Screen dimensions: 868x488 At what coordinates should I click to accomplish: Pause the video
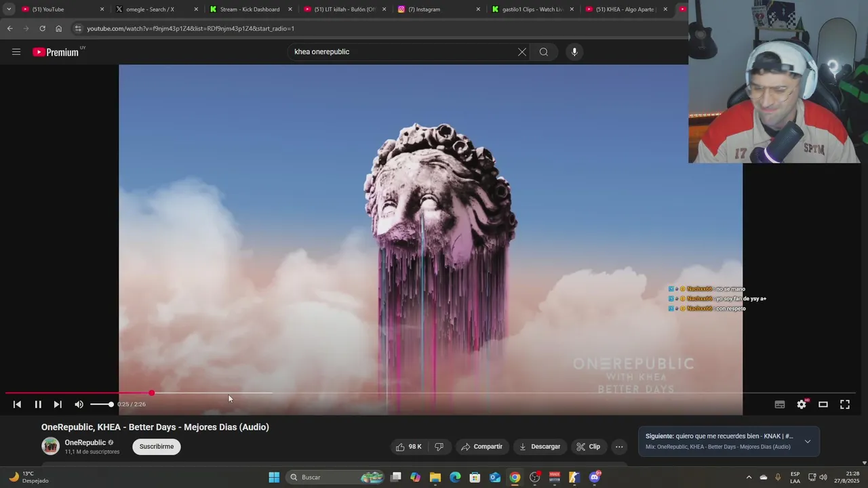[x=38, y=405]
